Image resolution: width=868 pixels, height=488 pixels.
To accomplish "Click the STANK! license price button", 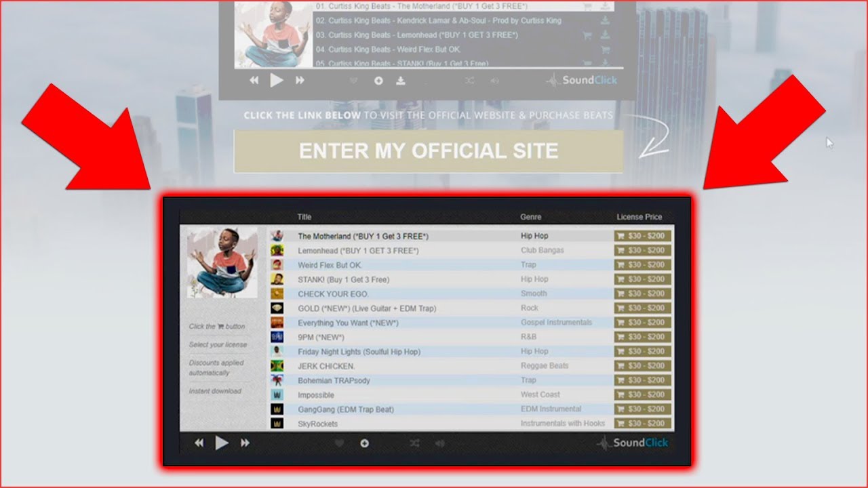I will coord(643,279).
